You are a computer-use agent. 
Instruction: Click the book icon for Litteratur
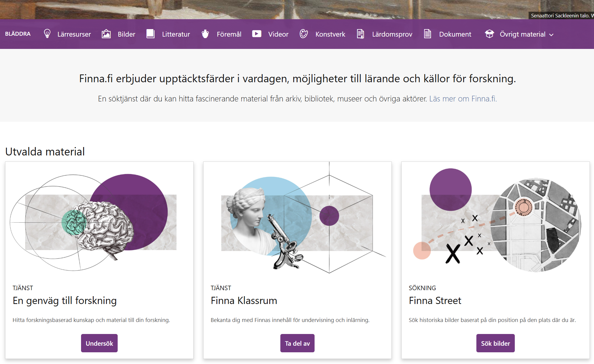point(150,34)
